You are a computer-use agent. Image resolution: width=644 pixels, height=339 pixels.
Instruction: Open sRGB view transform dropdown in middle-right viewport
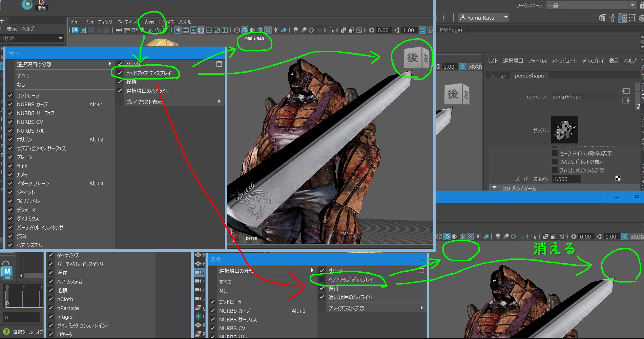(x=475, y=67)
